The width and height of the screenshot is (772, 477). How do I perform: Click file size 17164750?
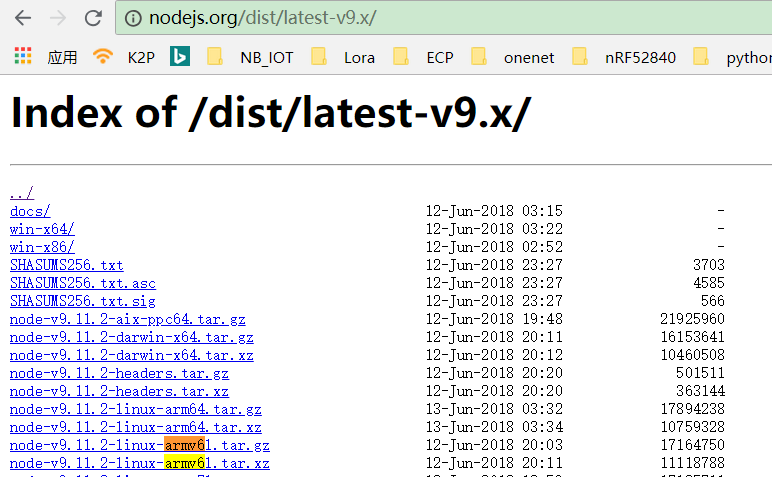pos(692,445)
